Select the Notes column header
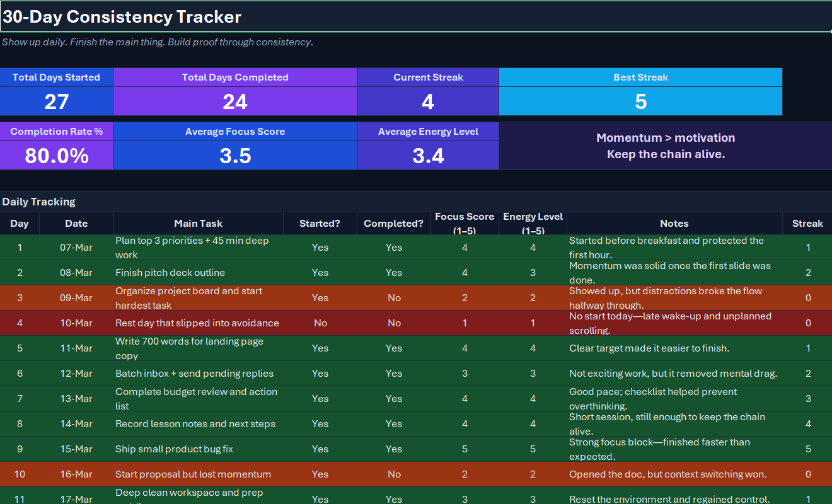The width and height of the screenshot is (832, 504). tap(674, 224)
